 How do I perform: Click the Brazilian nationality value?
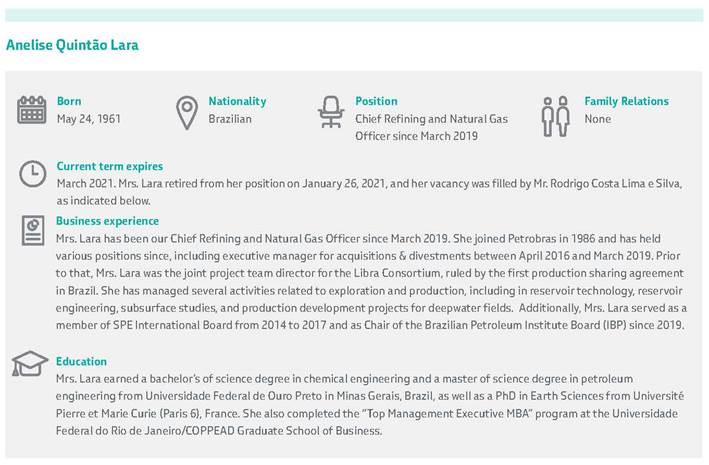click(230, 119)
